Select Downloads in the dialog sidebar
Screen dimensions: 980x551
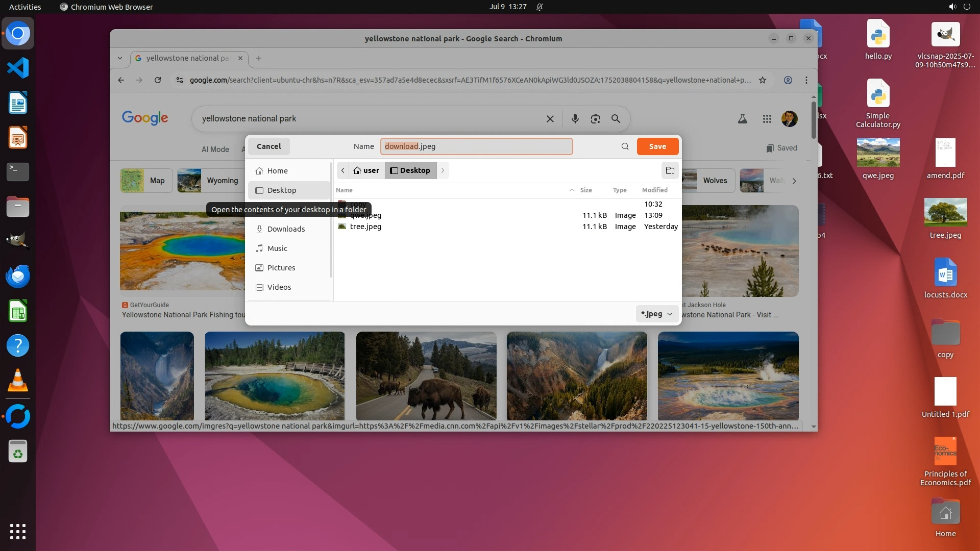coord(286,229)
